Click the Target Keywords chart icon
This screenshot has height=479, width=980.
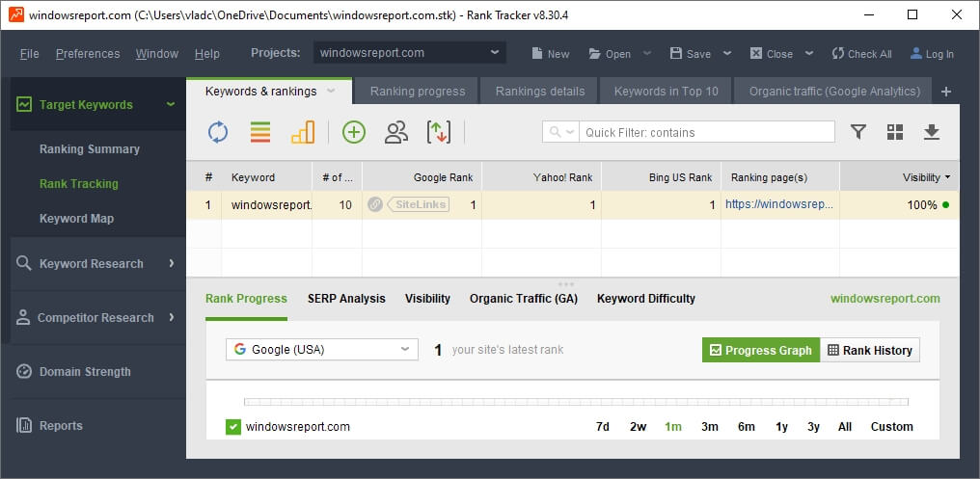click(24, 104)
